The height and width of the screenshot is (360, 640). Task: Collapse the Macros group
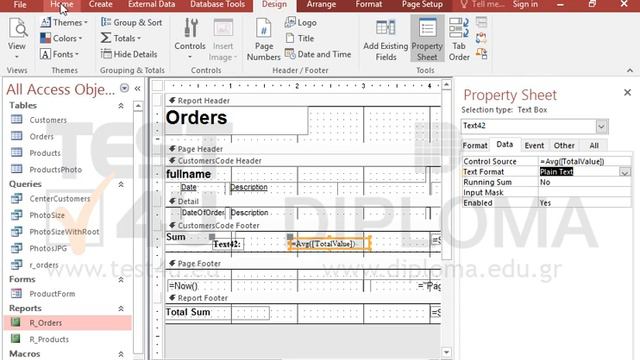(121, 354)
